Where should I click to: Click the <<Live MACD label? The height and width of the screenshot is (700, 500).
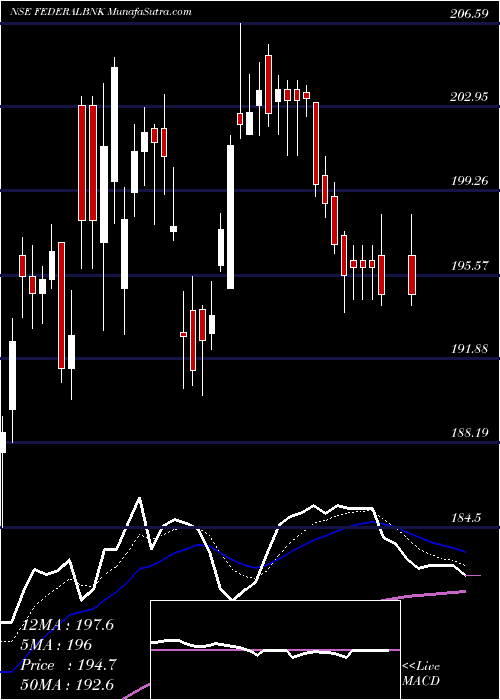(x=421, y=673)
